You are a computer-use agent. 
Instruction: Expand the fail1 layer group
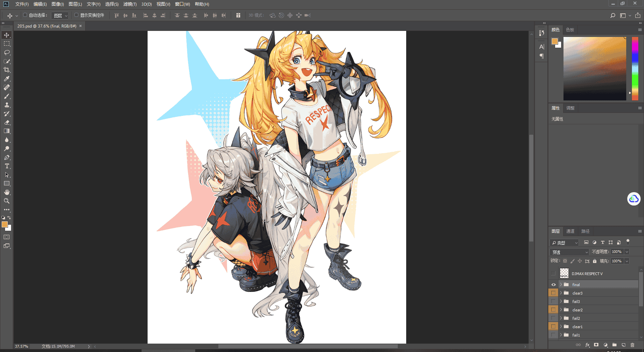click(x=561, y=335)
